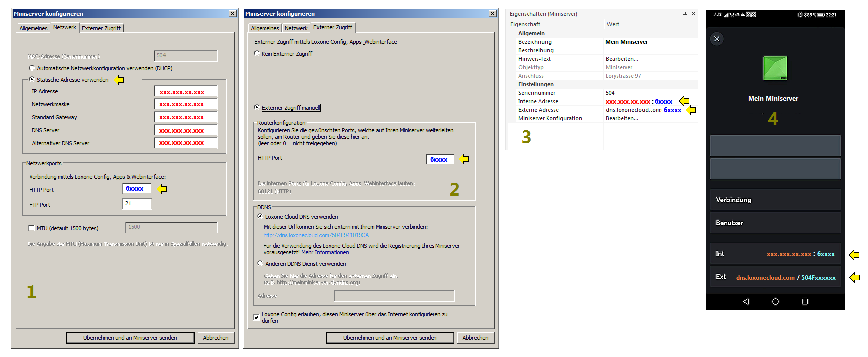Click the Standard Gateway input field

[186, 117]
